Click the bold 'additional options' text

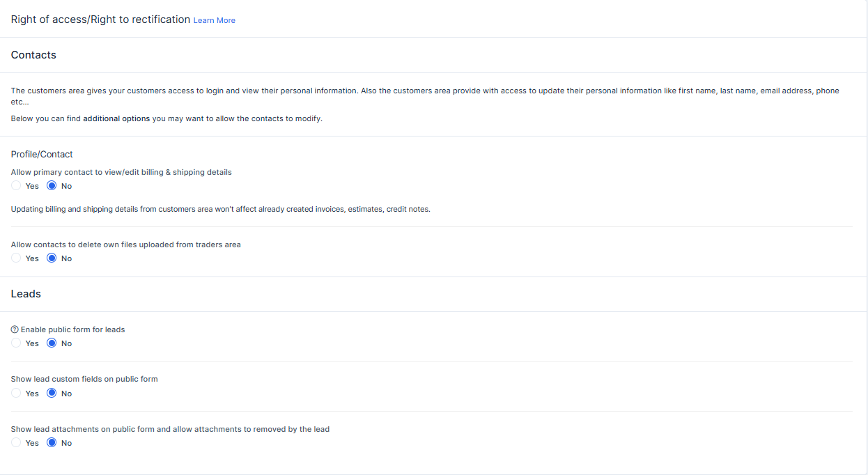pos(116,118)
